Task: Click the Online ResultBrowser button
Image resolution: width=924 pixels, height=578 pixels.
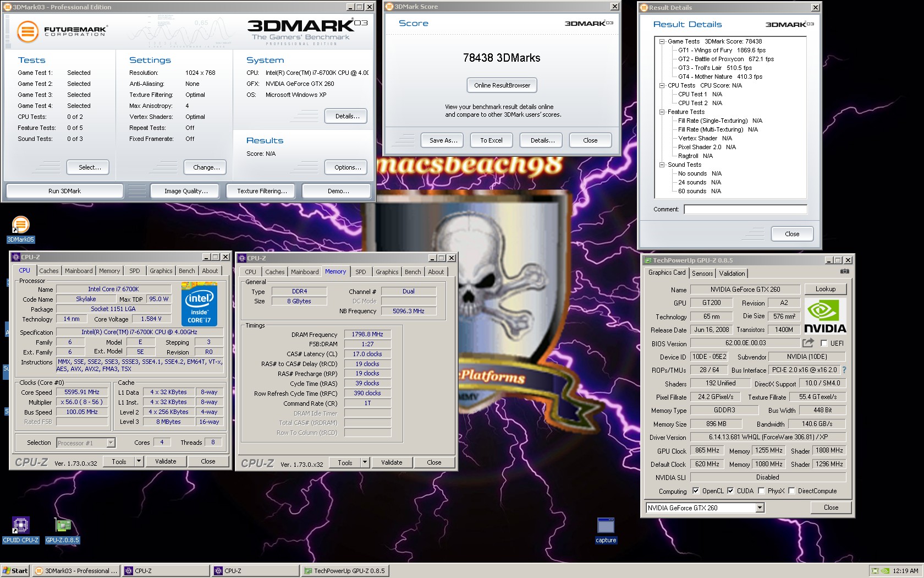Action: (502, 85)
